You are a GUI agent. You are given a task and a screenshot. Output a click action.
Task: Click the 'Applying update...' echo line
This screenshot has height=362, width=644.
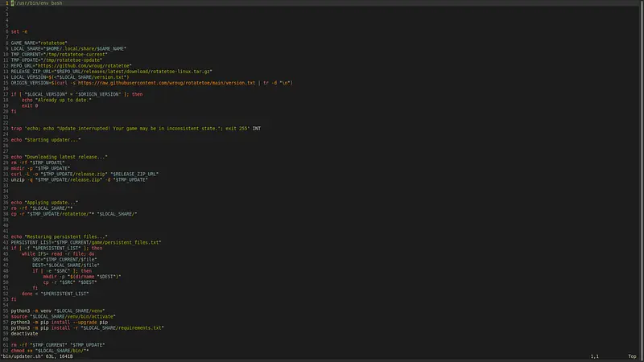[44, 201]
